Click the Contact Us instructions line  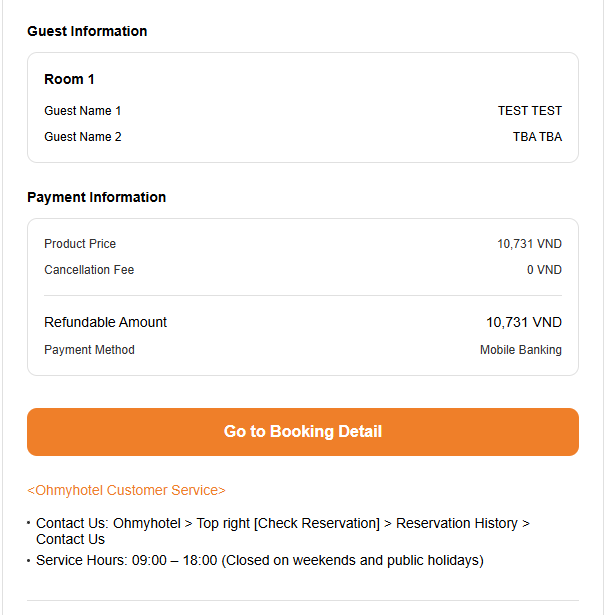282,531
